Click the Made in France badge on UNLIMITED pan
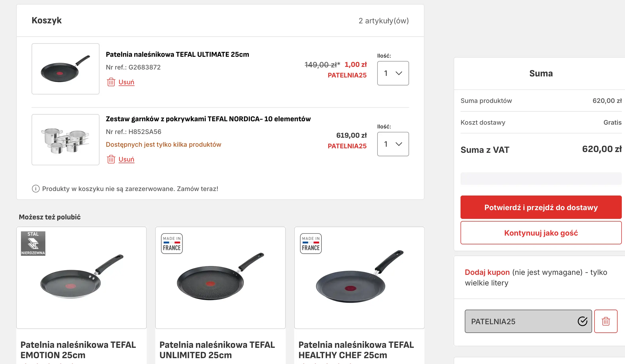The width and height of the screenshot is (625, 364). coord(172,244)
